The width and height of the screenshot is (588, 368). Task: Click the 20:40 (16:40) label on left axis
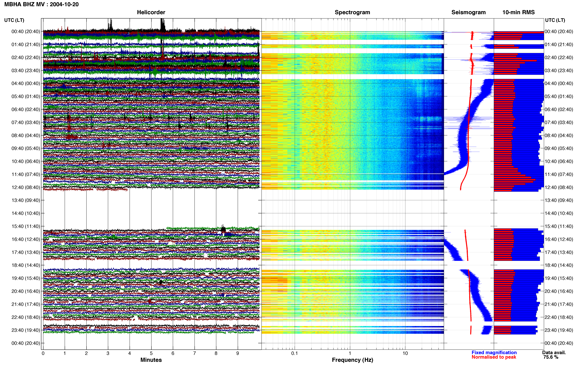(x=26, y=291)
